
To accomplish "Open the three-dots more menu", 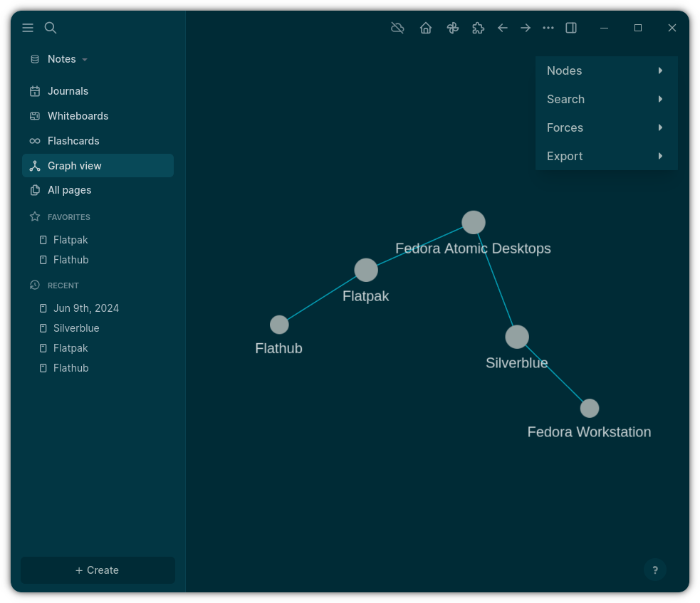I will click(548, 28).
